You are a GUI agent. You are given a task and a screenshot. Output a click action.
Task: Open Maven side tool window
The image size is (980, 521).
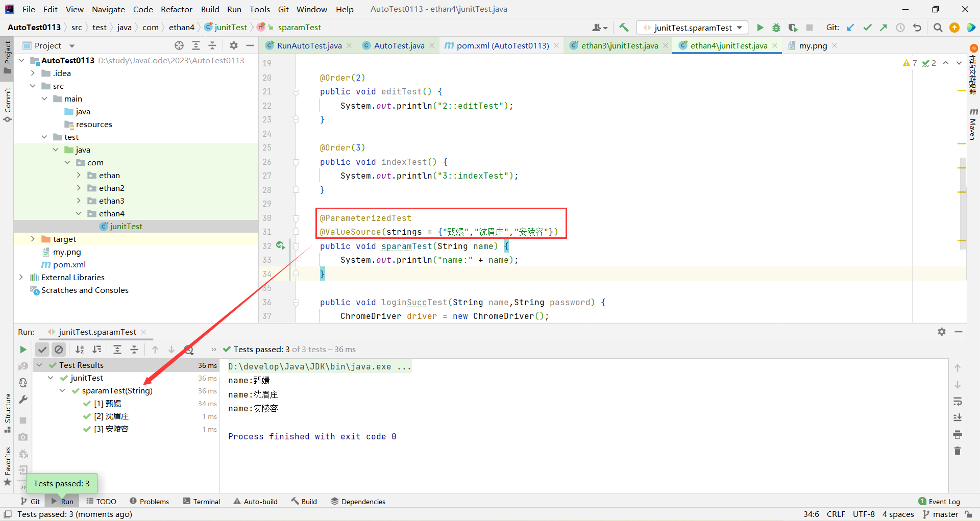tap(973, 124)
